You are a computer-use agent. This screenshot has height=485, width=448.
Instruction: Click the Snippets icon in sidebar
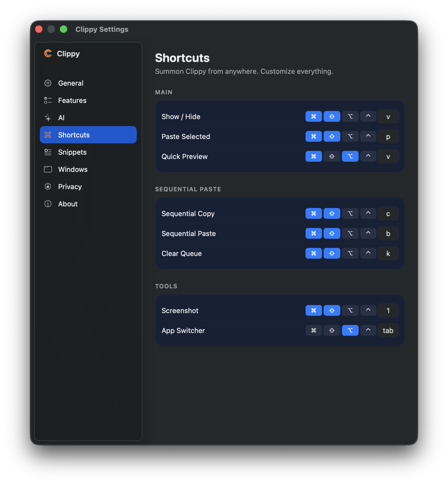tap(48, 152)
